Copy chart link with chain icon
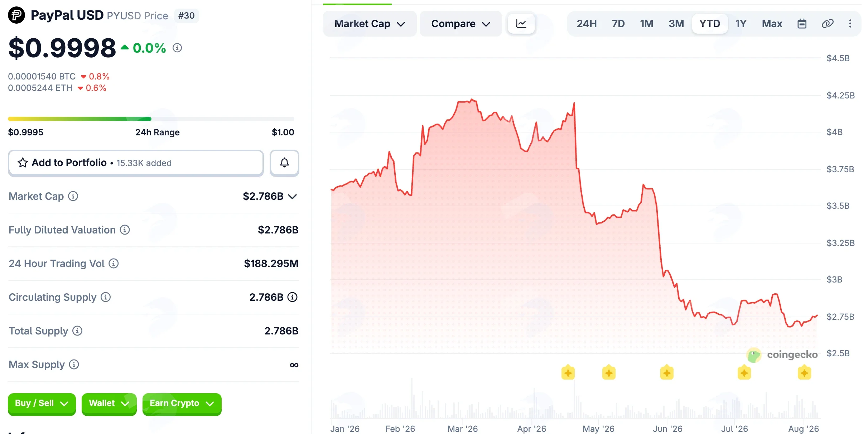Image resolution: width=868 pixels, height=434 pixels. coord(827,24)
